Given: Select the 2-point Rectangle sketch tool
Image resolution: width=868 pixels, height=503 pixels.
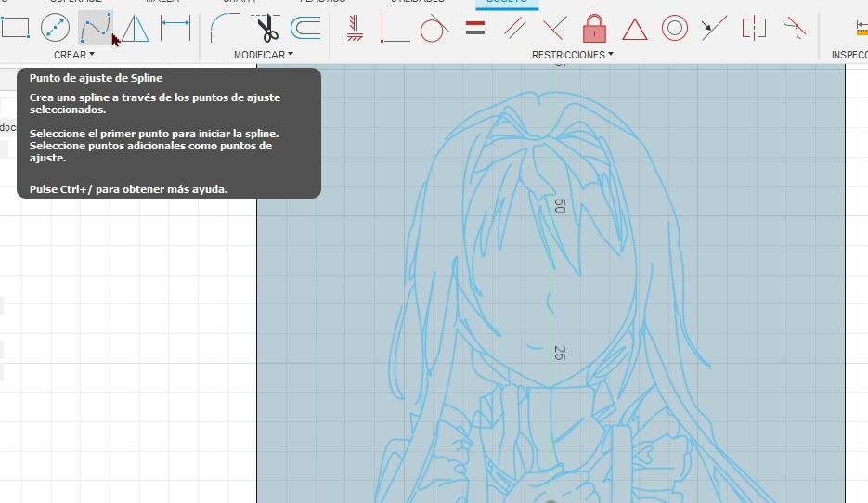Looking at the screenshot, I should (15, 27).
